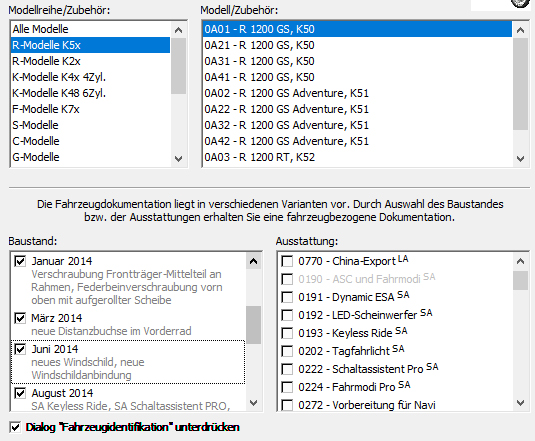Click up arrow of Modell/Zubehör list scrollbar
The width and height of the screenshot is (535, 441).
point(520,30)
